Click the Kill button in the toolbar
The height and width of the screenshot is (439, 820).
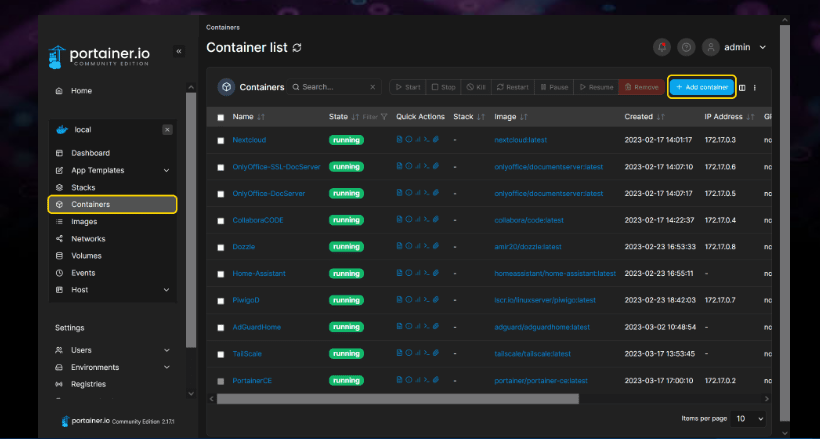pyautogui.click(x=476, y=87)
